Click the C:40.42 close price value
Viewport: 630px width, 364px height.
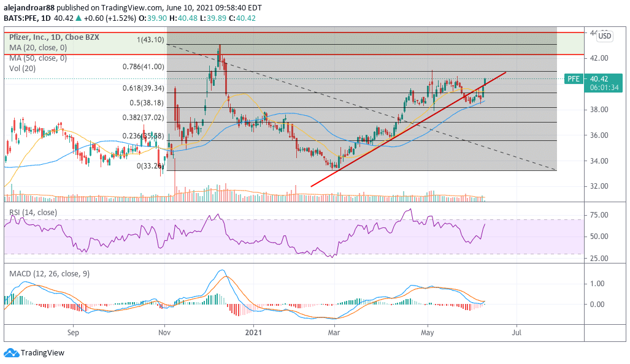[x=242, y=18]
